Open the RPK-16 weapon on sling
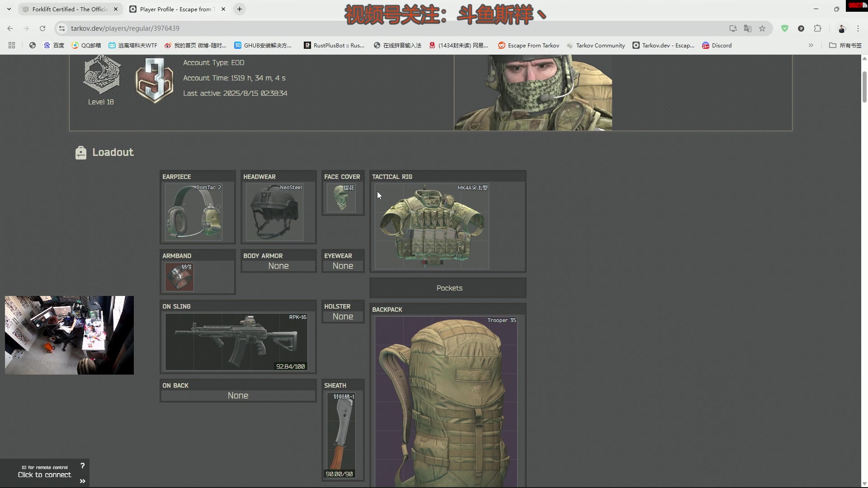The image size is (868, 488). [x=236, y=342]
